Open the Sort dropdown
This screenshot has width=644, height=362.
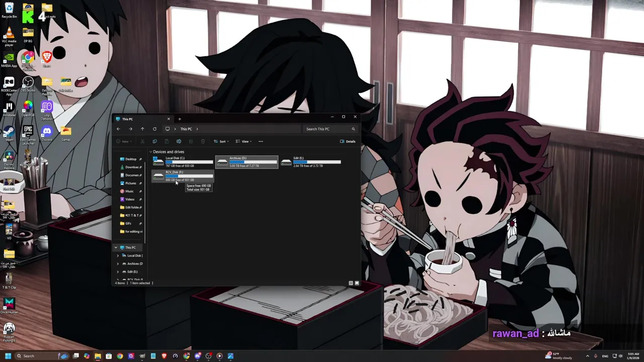[x=222, y=141]
